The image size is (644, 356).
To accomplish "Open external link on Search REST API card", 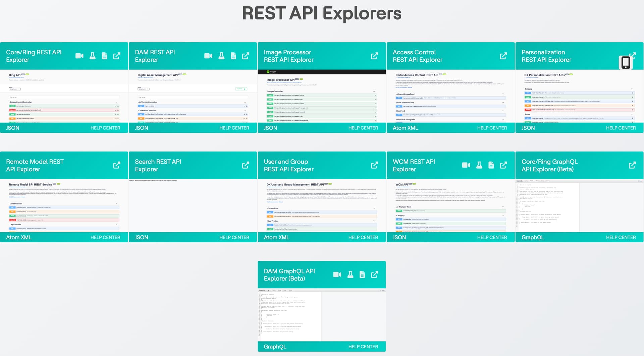I will tap(246, 165).
